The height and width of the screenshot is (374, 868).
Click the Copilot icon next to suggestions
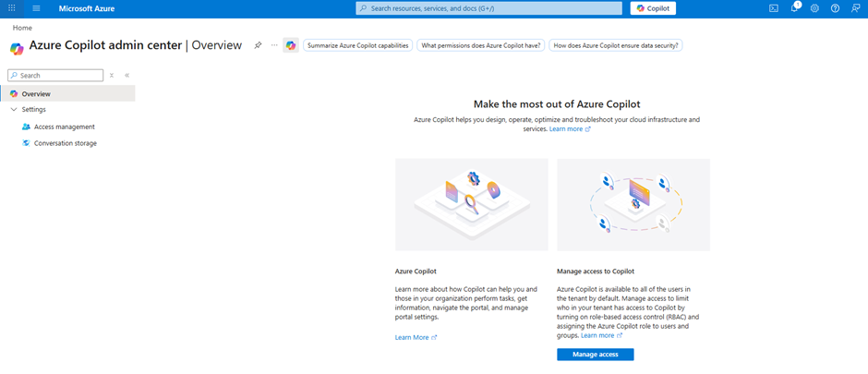[x=291, y=45]
